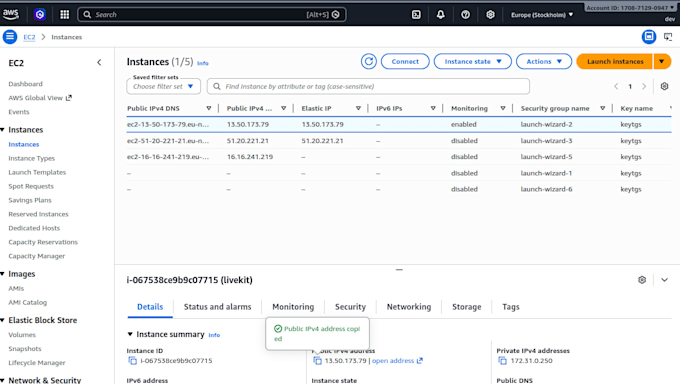The width and height of the screenshot is (680, 384).
Task: Open the open address link
Action: [x=397, y=361]
